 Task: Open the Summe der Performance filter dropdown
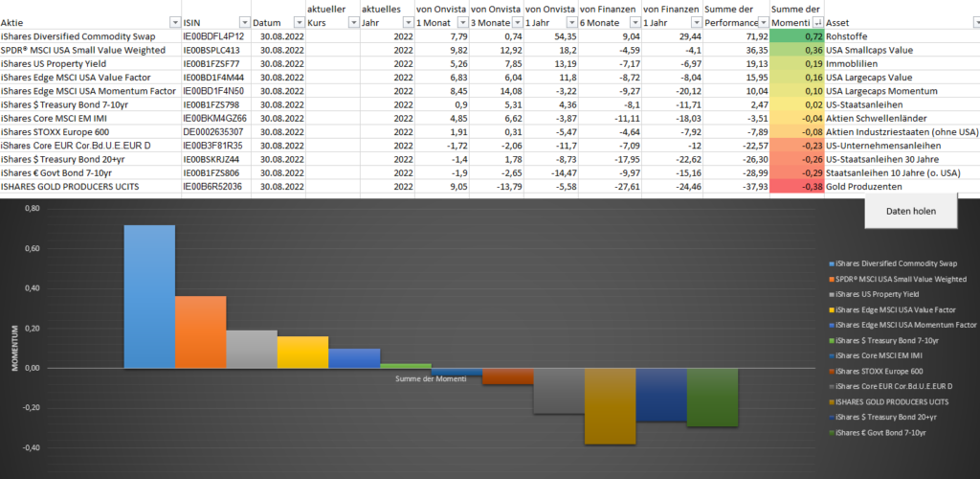[x=763, y=22]
